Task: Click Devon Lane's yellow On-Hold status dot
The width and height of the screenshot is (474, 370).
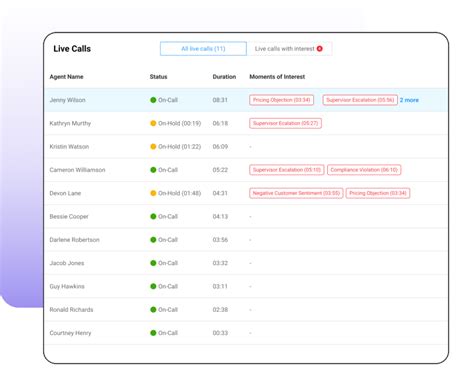Action: click(x=153, y=193)
